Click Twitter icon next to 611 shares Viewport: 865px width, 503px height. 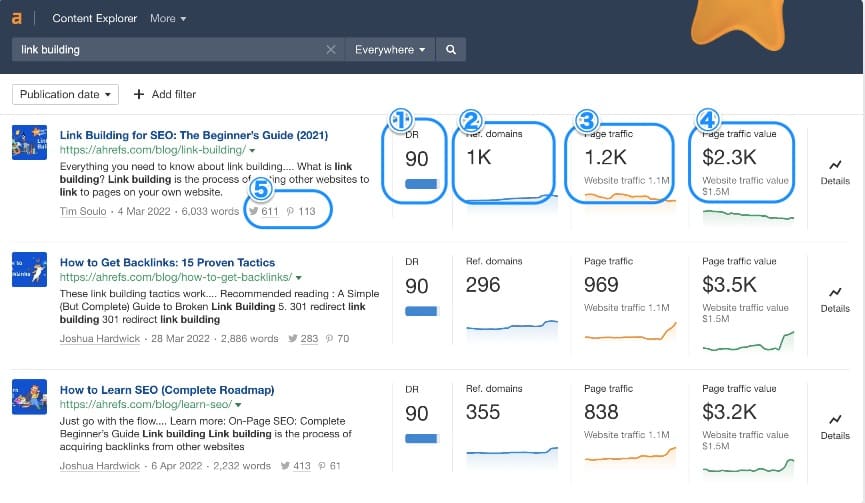pos(253,211)
